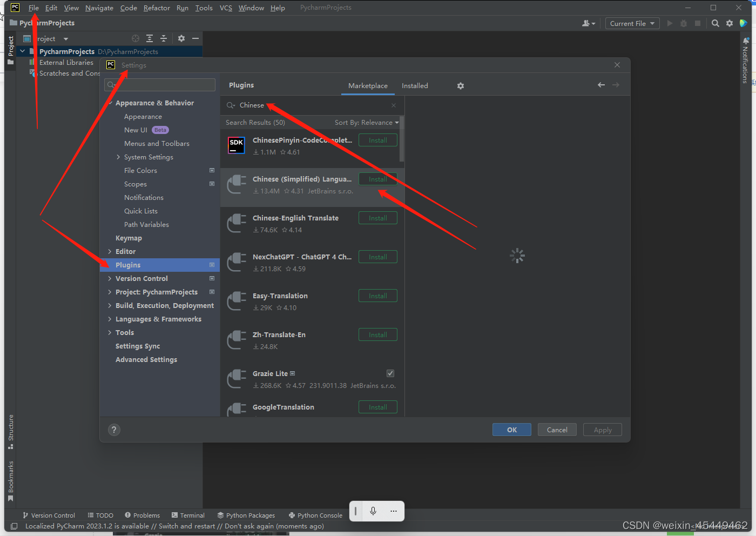The height and width of the screenshot is (536, 756).
Task: Clear the Chinese search text with X icon
Action: click(x=394, y=105)
